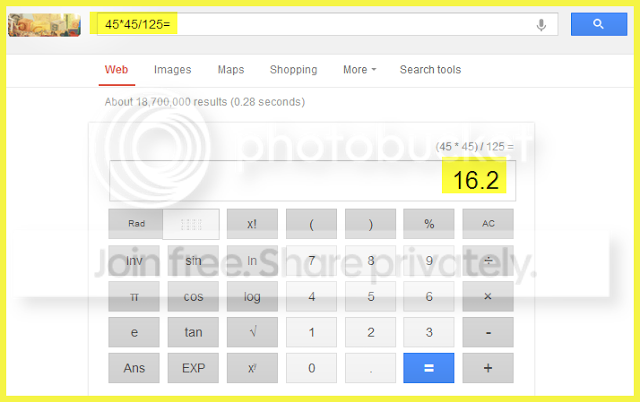This screenshot has height=402, width=640.
Task: Click the x to power y key
Action: pos(252,368)
